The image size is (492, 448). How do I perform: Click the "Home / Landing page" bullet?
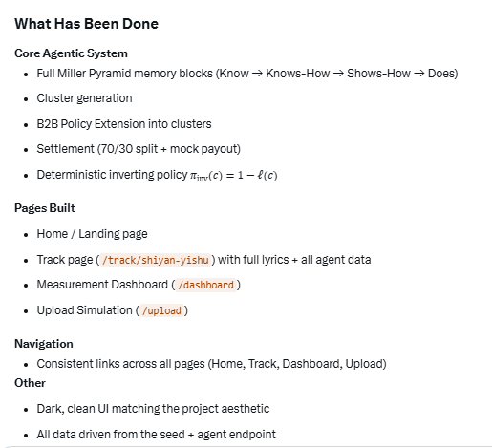click(93, 234)
